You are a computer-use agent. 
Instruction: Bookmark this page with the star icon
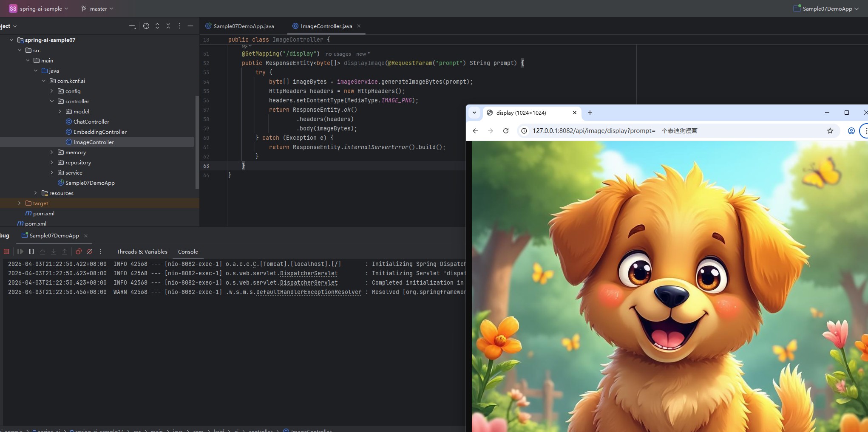coord(830,131)
